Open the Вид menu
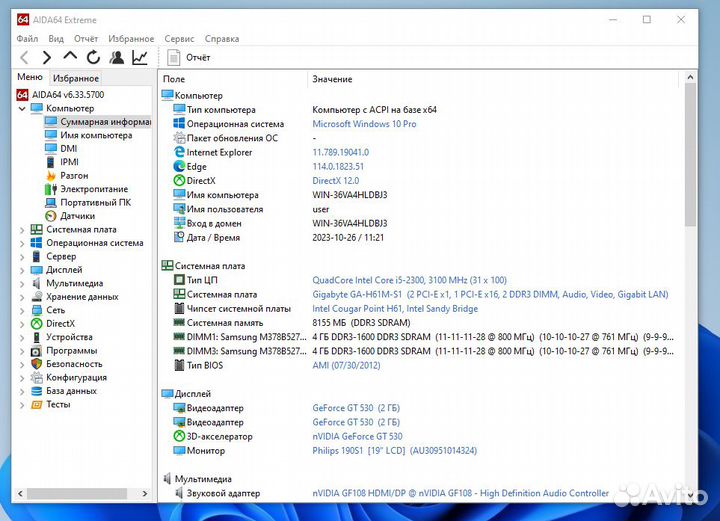The image size is (720, 521). [x=56, y=39]
